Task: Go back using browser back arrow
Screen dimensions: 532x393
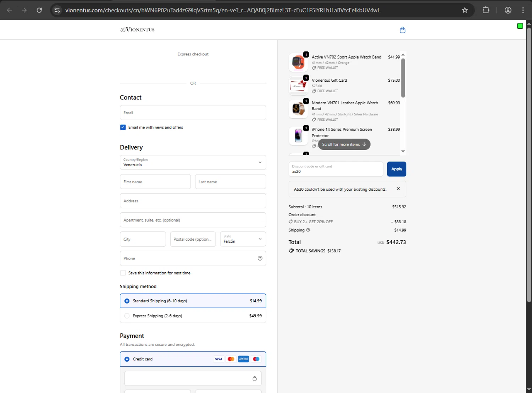Action: tap(10, 10)
